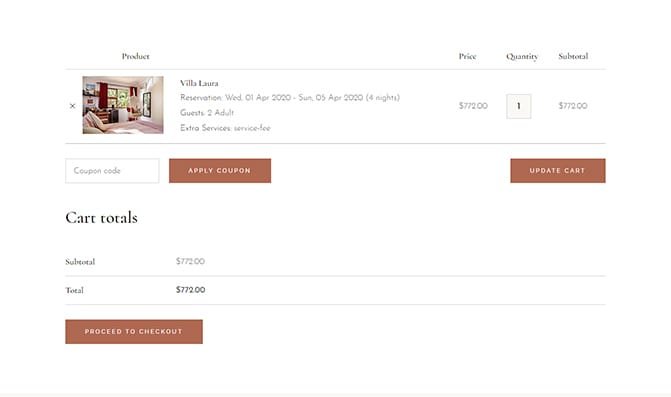Click the Product column header
671x397 pixels.
[x=136, y=56]
